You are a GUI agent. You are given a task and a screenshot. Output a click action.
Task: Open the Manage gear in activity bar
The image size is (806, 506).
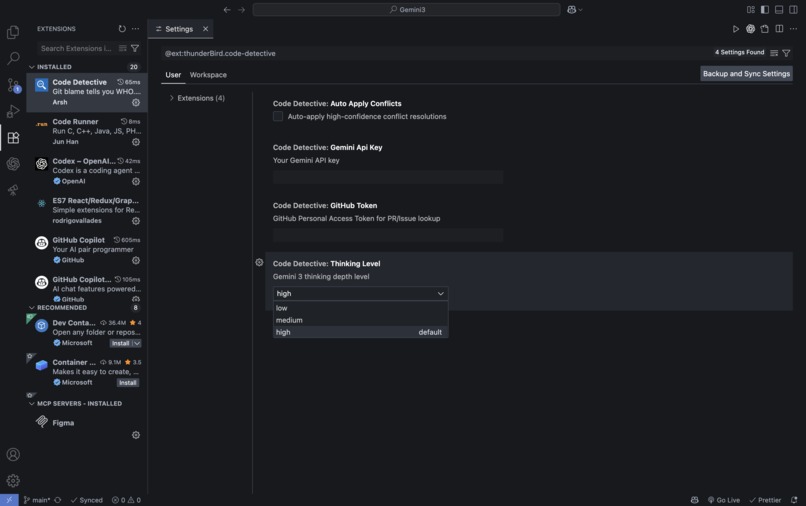(x=13, y=481)
